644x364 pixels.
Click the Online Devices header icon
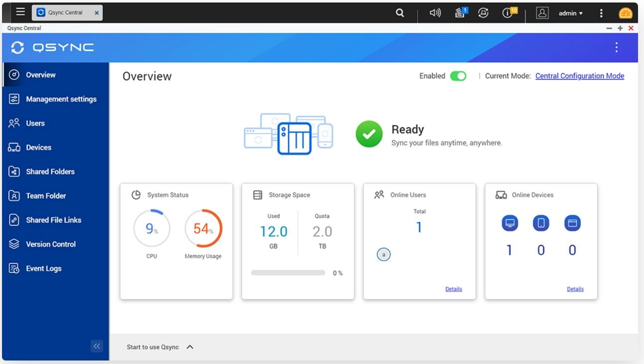(501, 195)
